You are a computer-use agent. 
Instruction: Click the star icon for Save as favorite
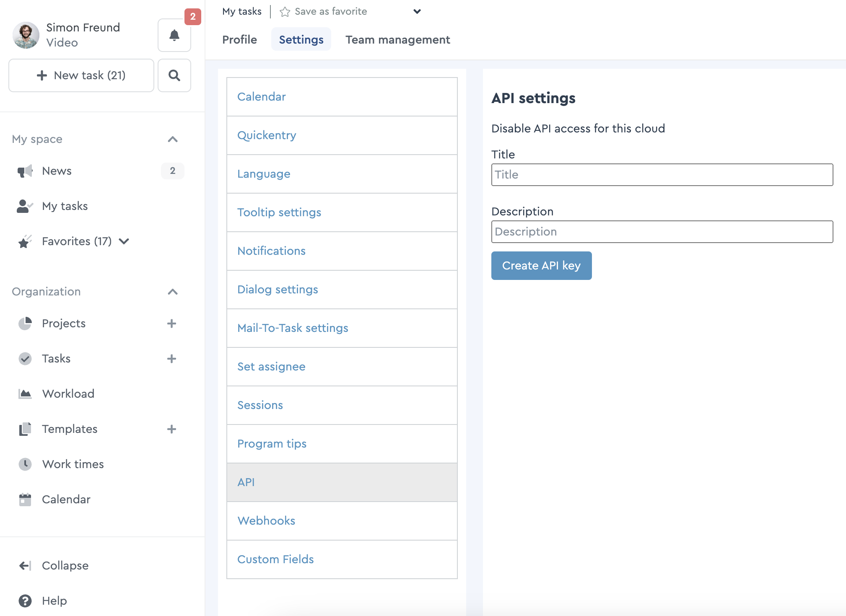click(x=285, y=12)
